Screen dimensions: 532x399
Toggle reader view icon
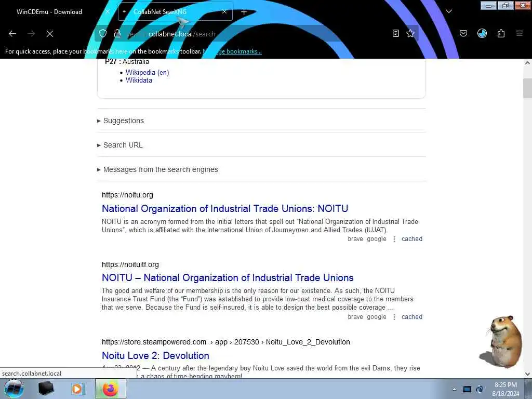395,33
